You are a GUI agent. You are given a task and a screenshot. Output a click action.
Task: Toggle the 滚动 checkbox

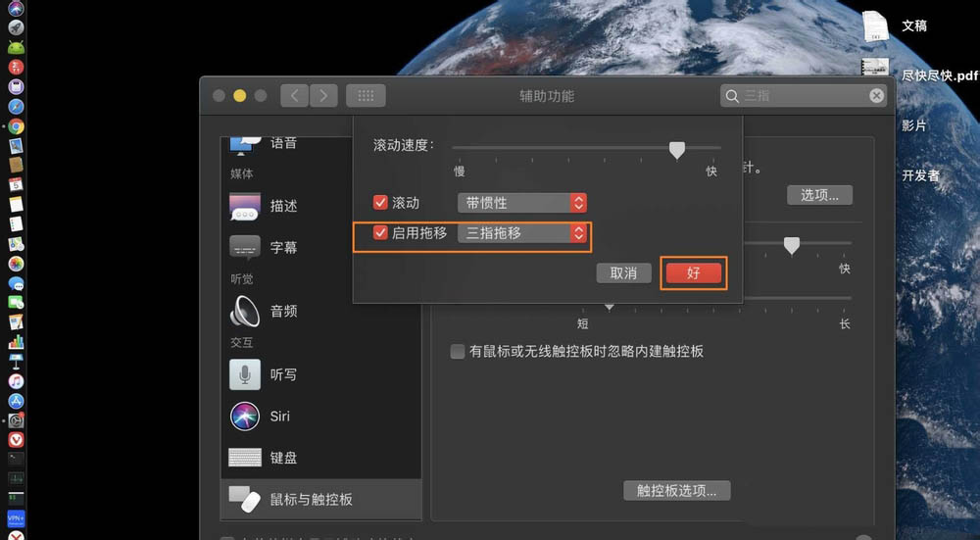pyautogui.click(x=380, y=203)
